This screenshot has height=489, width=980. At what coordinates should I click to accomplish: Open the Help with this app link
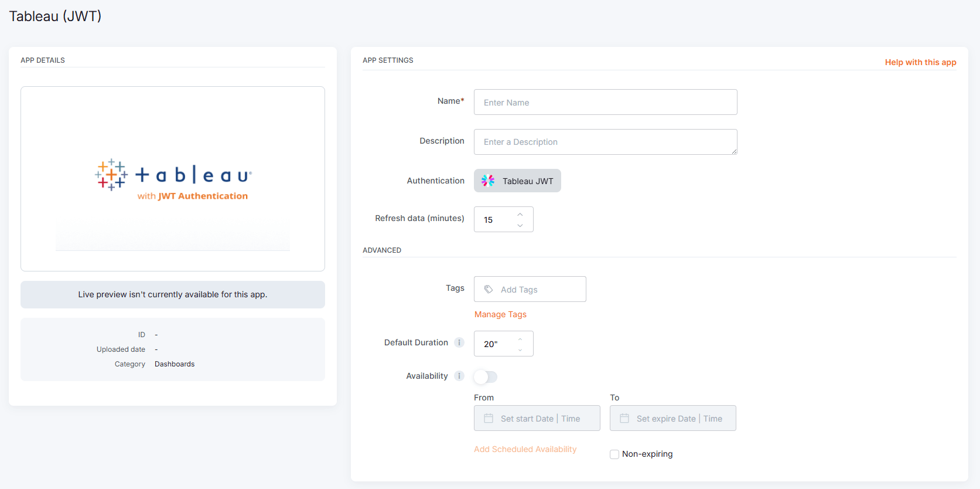click(920, 62)
